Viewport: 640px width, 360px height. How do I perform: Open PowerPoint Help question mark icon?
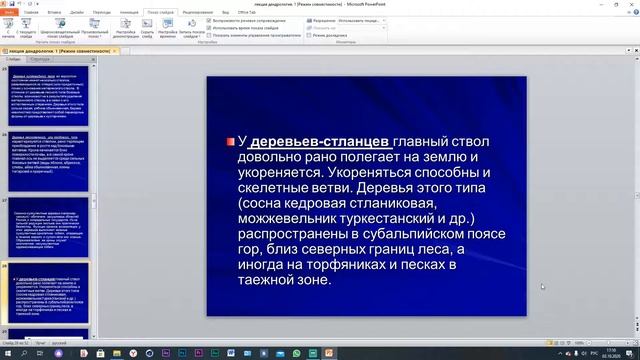point(636,12)
